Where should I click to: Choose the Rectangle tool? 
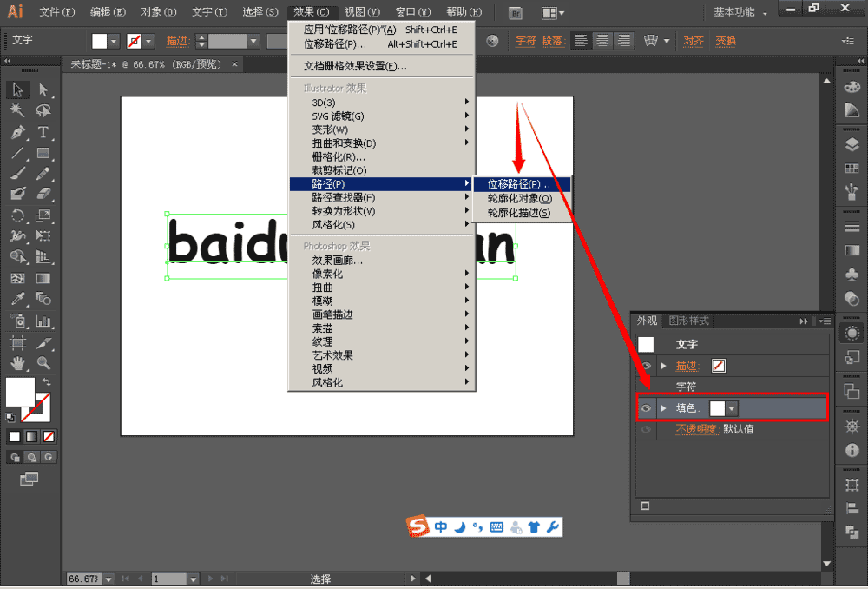coord(43,152)
